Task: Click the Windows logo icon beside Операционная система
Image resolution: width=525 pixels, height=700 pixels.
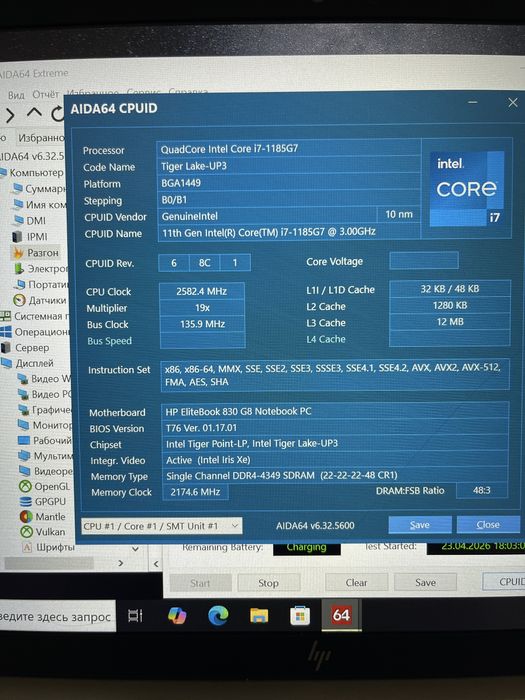Action: pyautogui.click(x=6, y=333)
